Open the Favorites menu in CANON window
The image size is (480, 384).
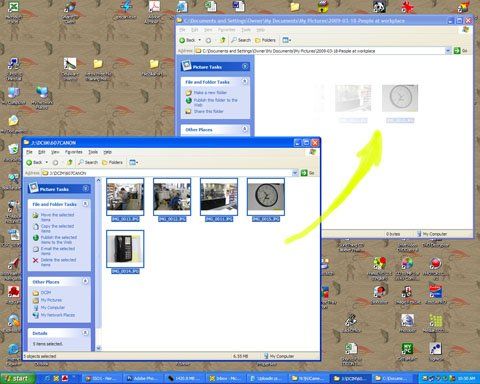[74, 152]
